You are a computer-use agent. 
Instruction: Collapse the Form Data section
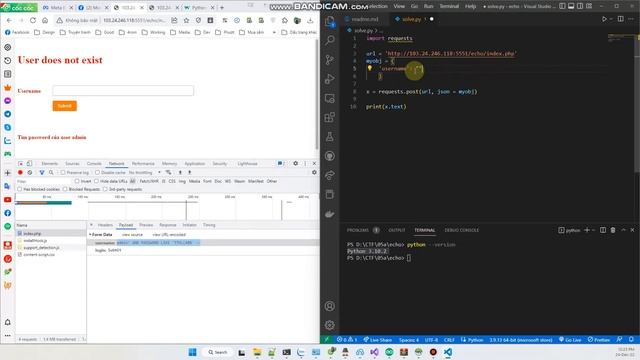coord(90,235)
